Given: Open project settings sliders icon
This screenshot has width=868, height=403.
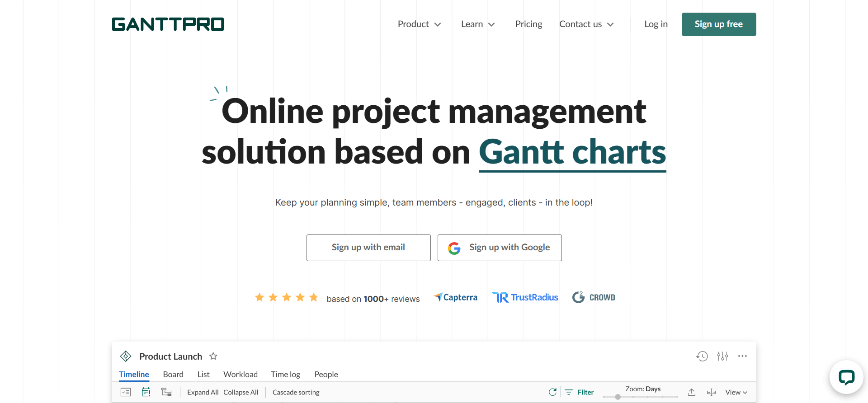Looking at the screenshot, I should click(x=722, y=356).
